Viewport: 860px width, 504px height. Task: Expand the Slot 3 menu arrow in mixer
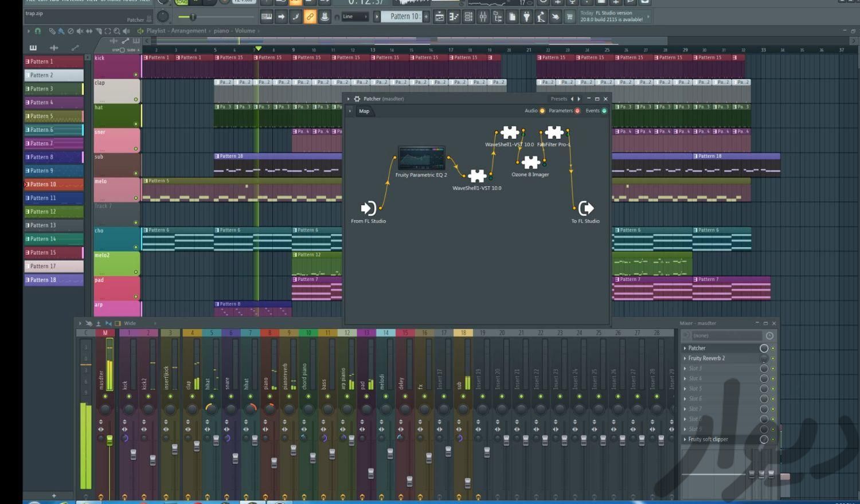(685, 369)
